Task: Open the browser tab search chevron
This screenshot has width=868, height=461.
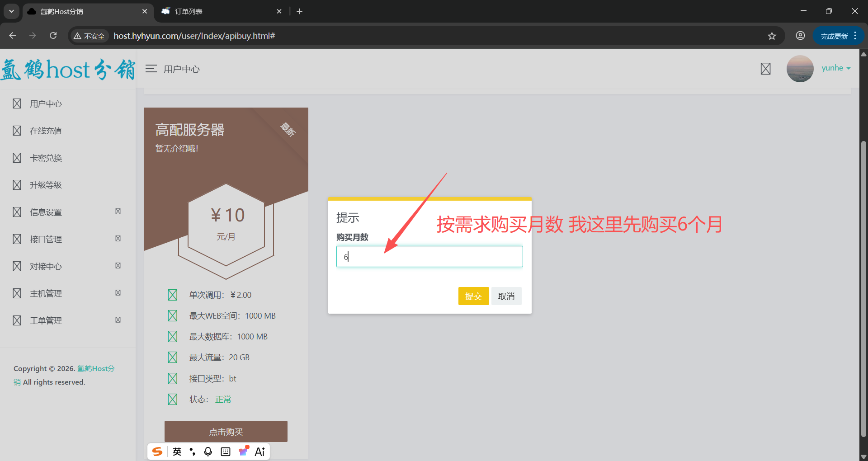Action: 11,11
